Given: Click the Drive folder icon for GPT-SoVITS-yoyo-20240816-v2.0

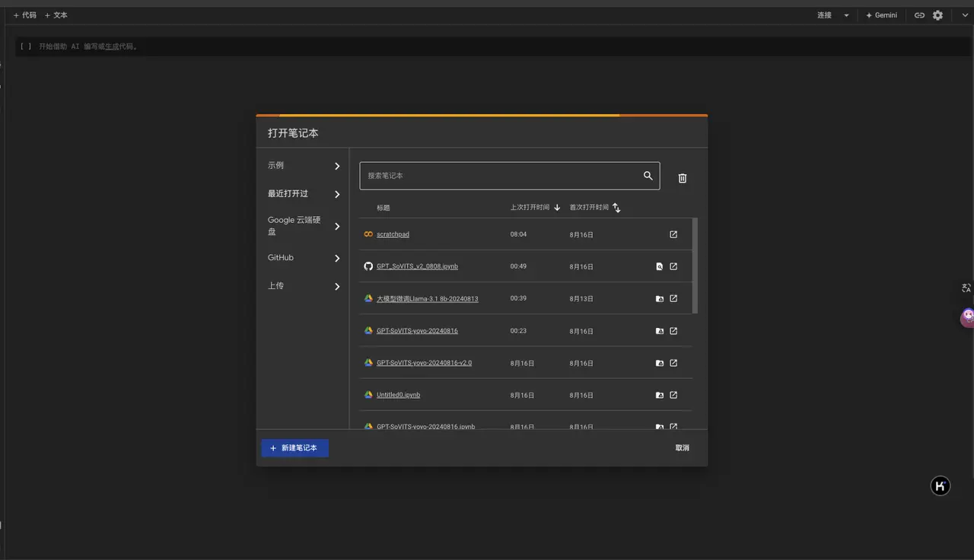Looking at the screenshot, I should click(660, 363).
